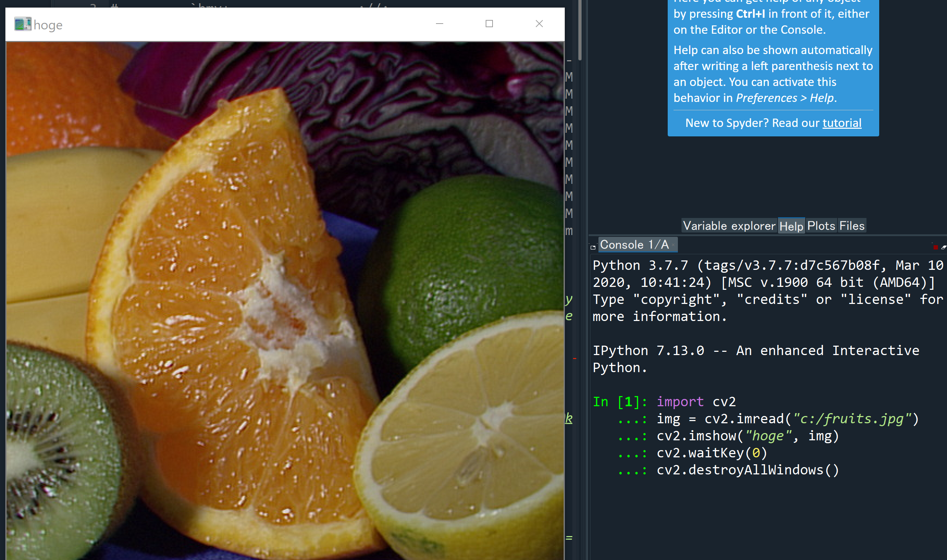Click the hoge window title text

pyautogui.click(x=48, y=25)
